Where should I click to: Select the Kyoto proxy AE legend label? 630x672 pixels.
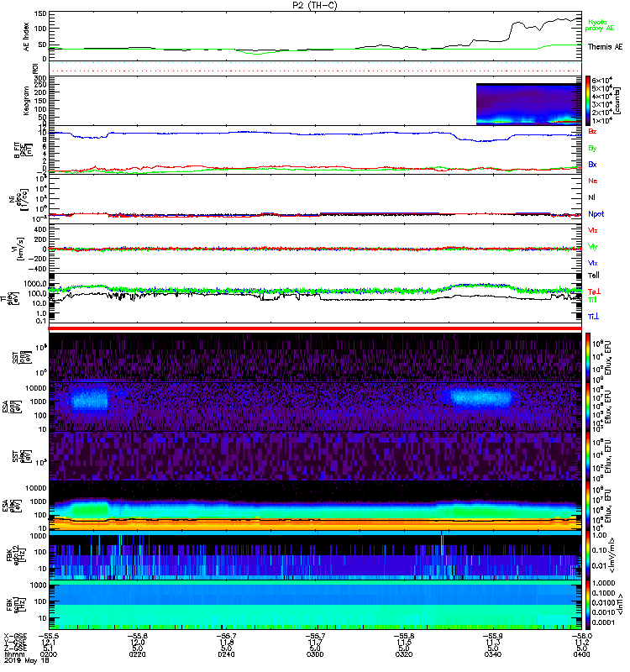[600, 25]
